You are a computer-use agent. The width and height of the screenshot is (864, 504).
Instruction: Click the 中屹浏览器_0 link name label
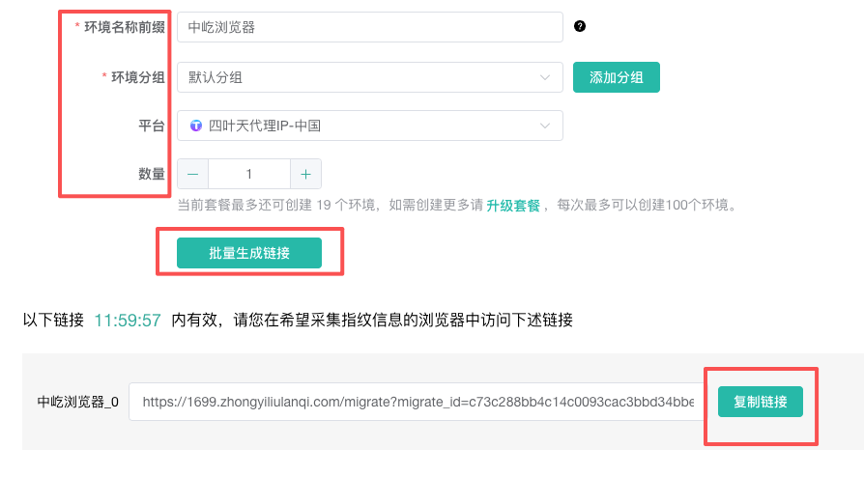click(x=77, y=402)
